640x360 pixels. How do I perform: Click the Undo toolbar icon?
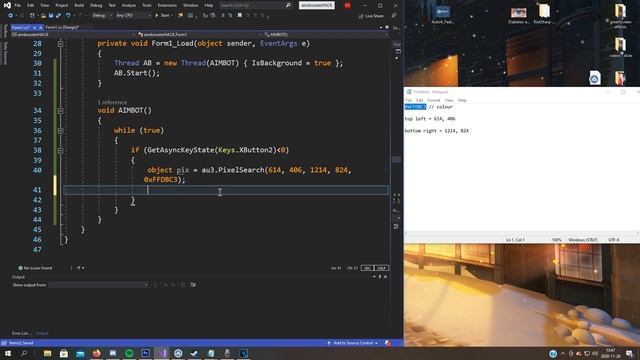[68, 16]
